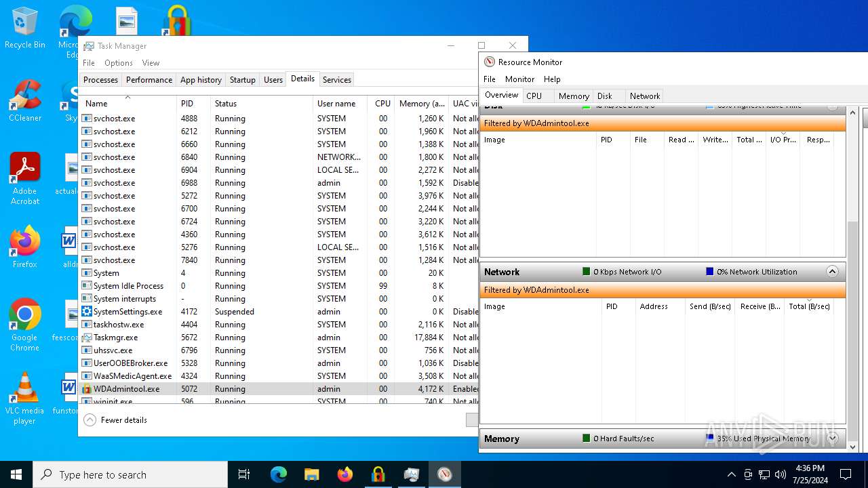Viewport: 868px width, 488px height.
Task: Open the File menu in Task Manager
Action: [89, 63]
